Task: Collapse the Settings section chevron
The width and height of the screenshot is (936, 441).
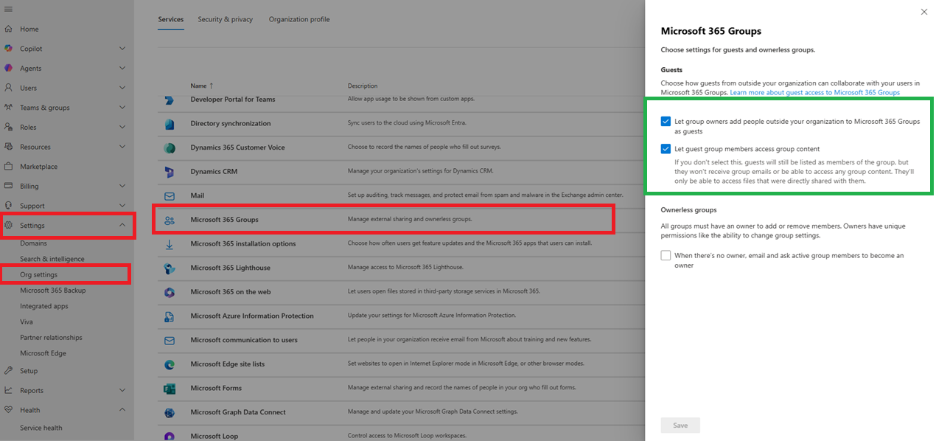Action: [x=122, y=226]
